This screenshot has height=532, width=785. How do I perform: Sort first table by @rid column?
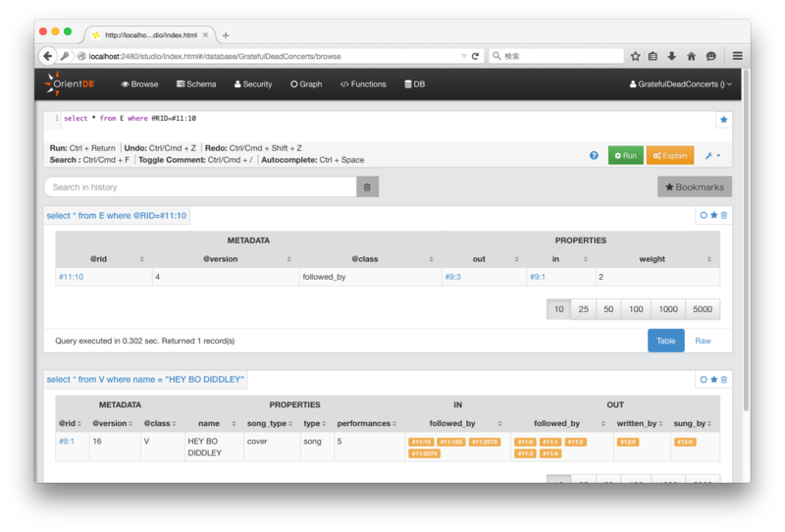click(104, 259)
